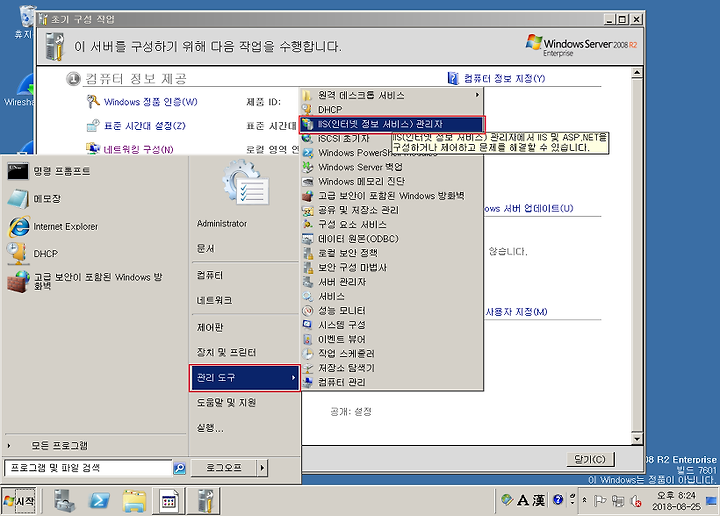
Task: Click the 초기 구성 작업 taskbar button
Action: point(205,500)
